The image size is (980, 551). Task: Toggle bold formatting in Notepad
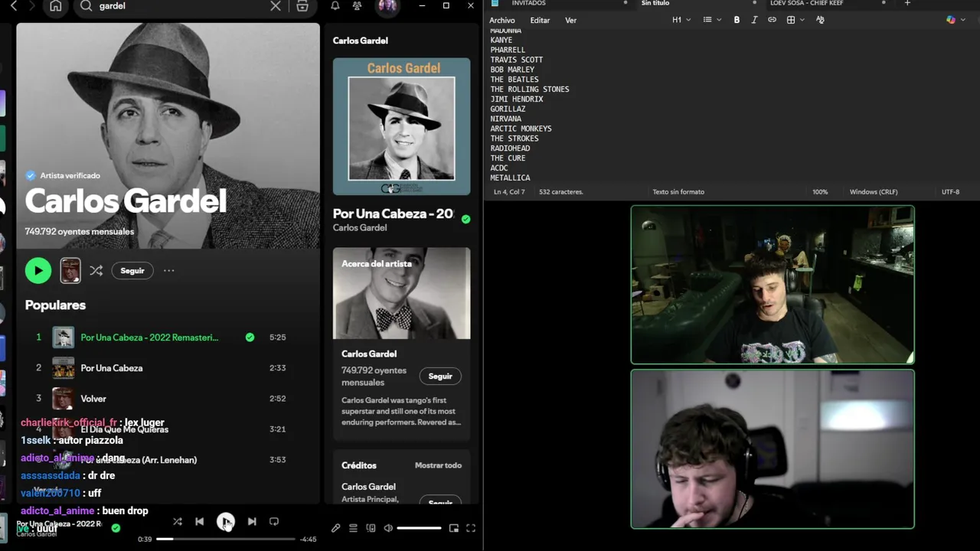click(x=737, y=20)
